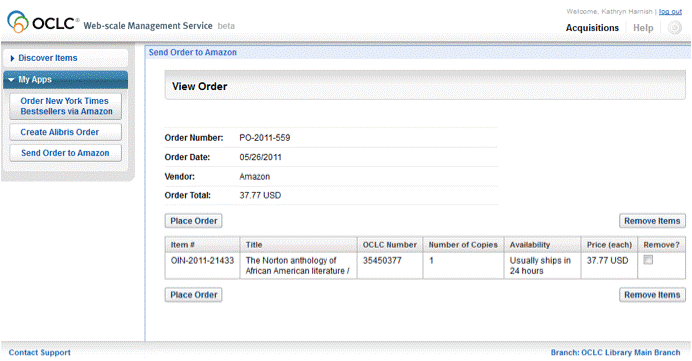The image size is (692, 361).
Task: Click Branch: OCLC Library Main Branch link
Action: pyautogui.click(x=615, y=353)
